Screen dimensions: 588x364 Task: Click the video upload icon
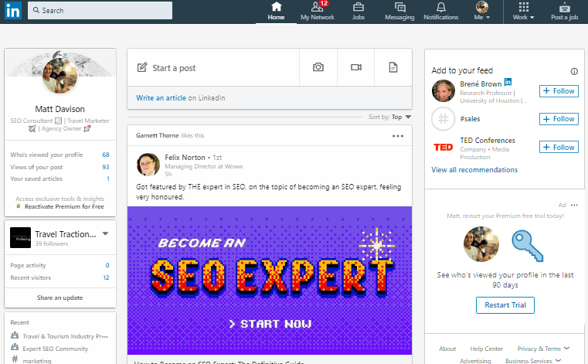click(356, 67)
